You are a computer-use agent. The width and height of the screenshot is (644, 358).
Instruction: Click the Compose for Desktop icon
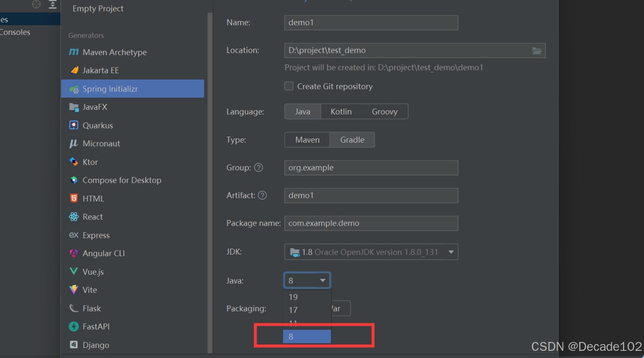pos(74,180)
